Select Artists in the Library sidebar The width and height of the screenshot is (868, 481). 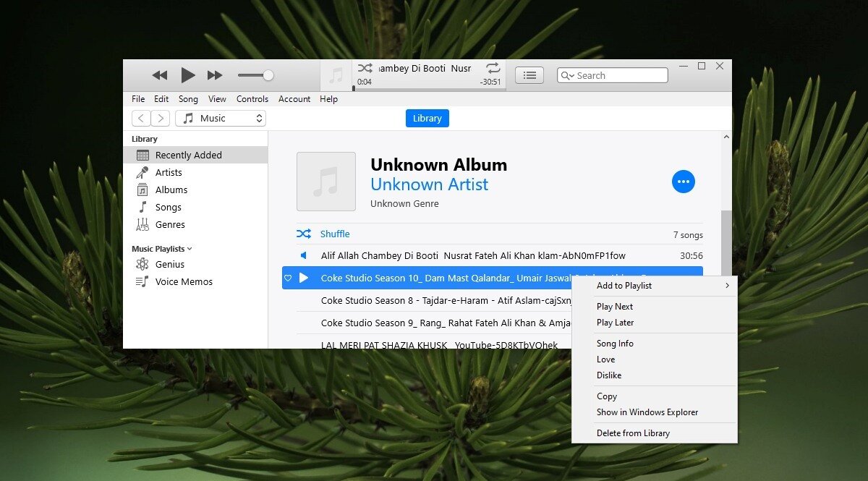click(168, 172)
